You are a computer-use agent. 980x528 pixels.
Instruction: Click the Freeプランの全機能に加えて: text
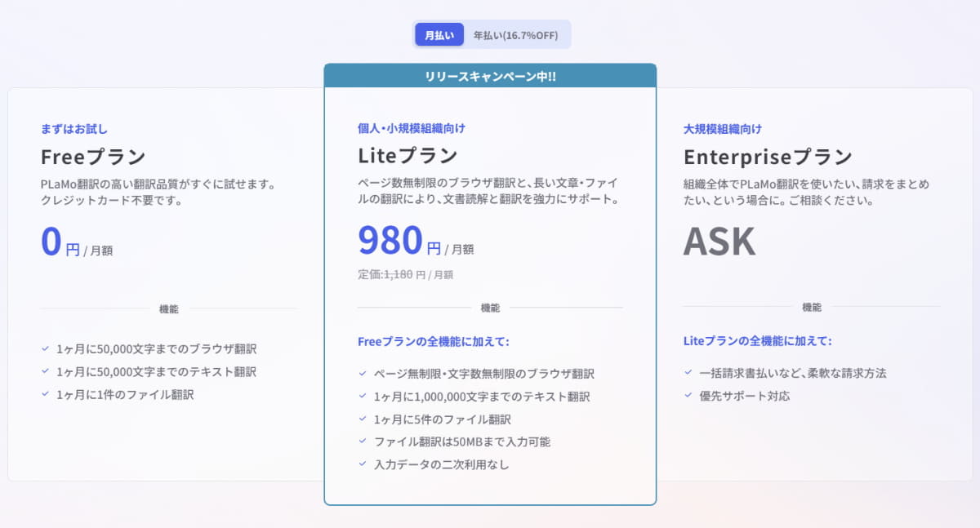(434, 342)
